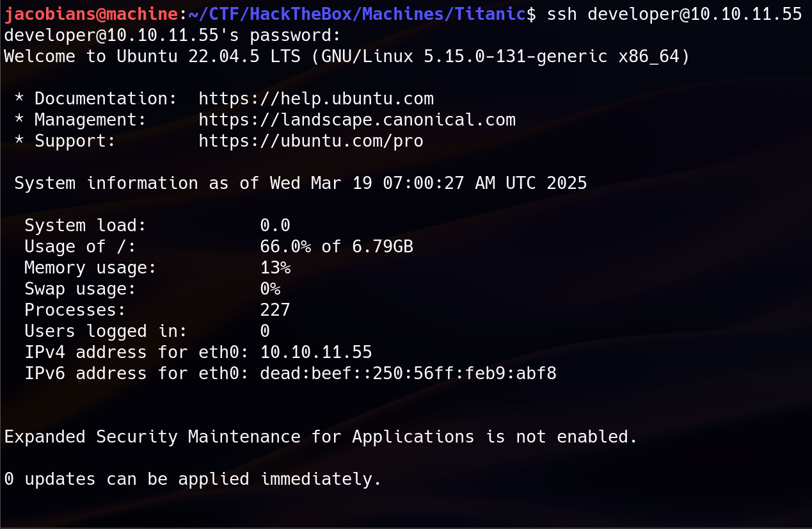Click the 66.0% of 6.79GB value
812x529 pixels.
click(337, 247)
